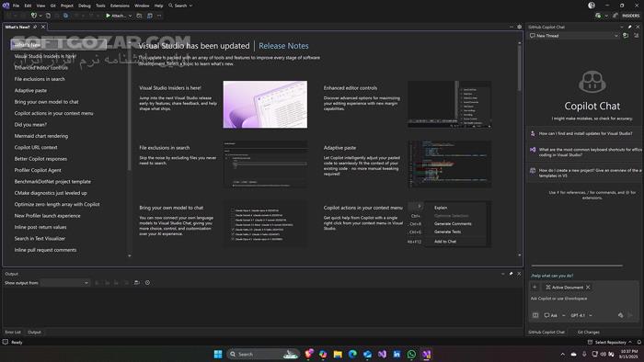Click the book icon left of Ask mode

(x=535, y=315)
